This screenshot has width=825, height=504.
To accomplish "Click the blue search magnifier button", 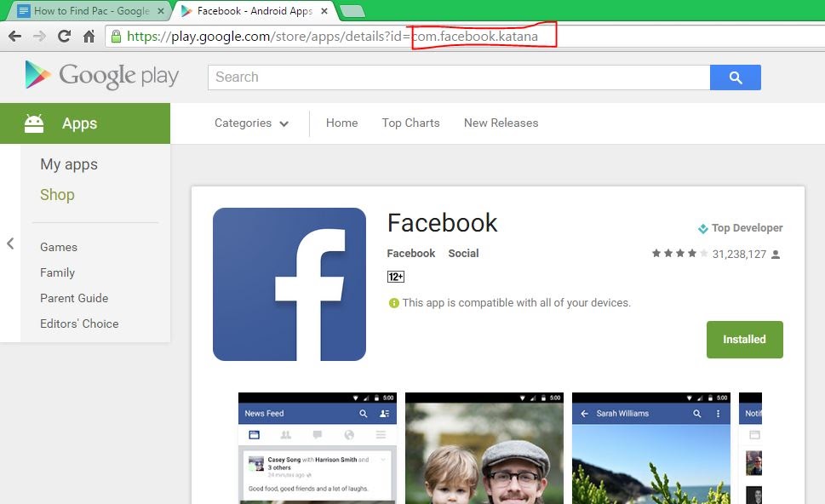I will pyautogui.click(x=735, y=77).
